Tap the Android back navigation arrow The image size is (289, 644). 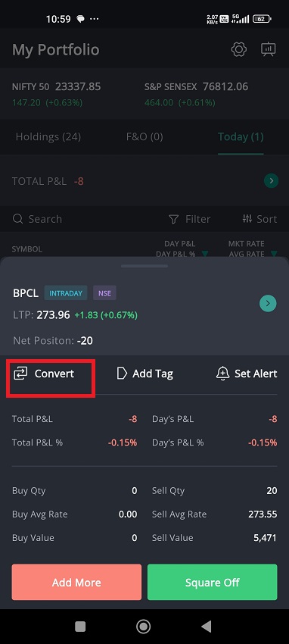point(207,627)
